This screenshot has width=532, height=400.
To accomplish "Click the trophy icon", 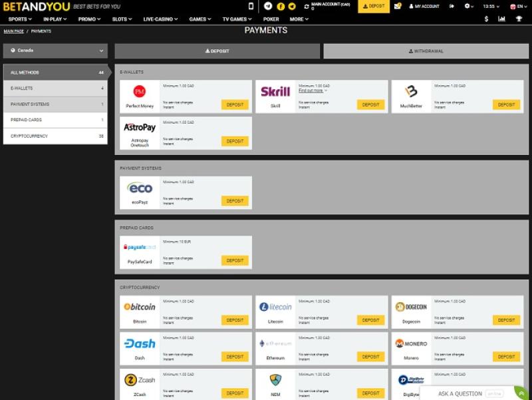I will 519,19.
